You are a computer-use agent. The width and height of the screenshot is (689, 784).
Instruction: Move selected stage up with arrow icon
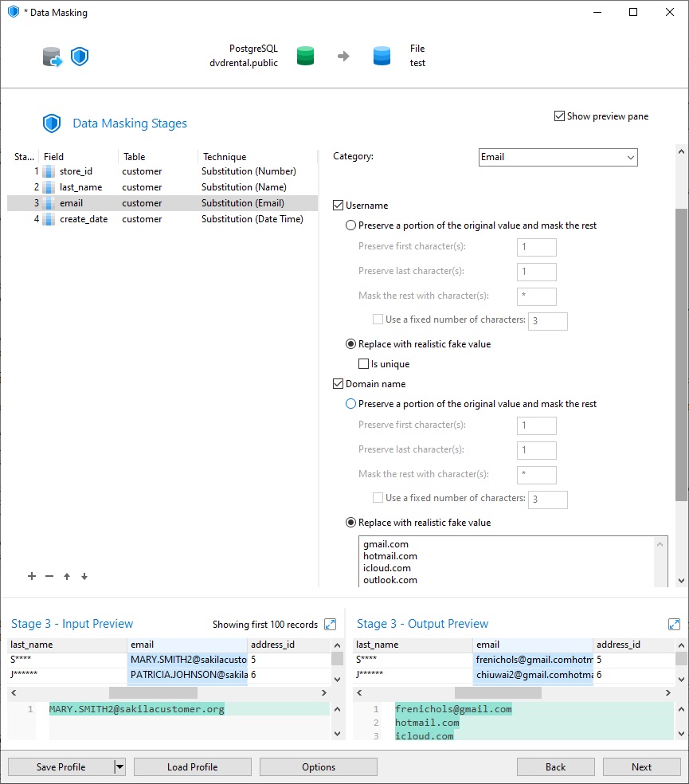coord(66,576)
